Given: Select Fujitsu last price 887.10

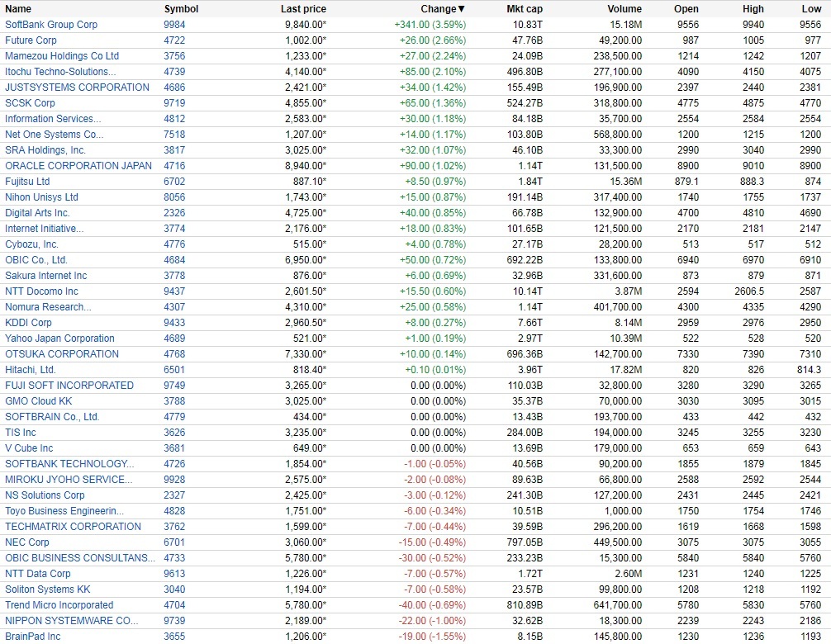Looking at the screenshot, I should pos(310,182).
